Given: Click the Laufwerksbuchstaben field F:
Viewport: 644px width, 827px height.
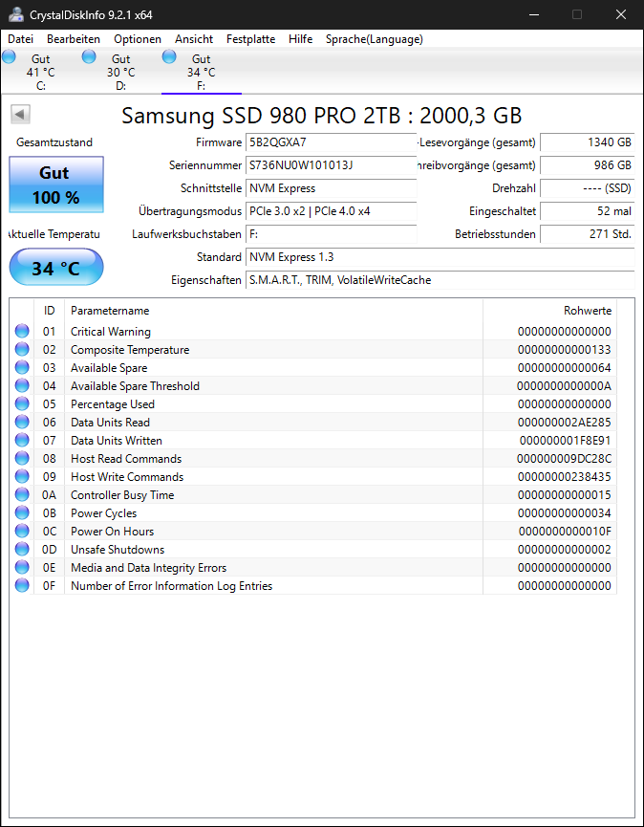Looking at the screenshot, I should (331, 234).
